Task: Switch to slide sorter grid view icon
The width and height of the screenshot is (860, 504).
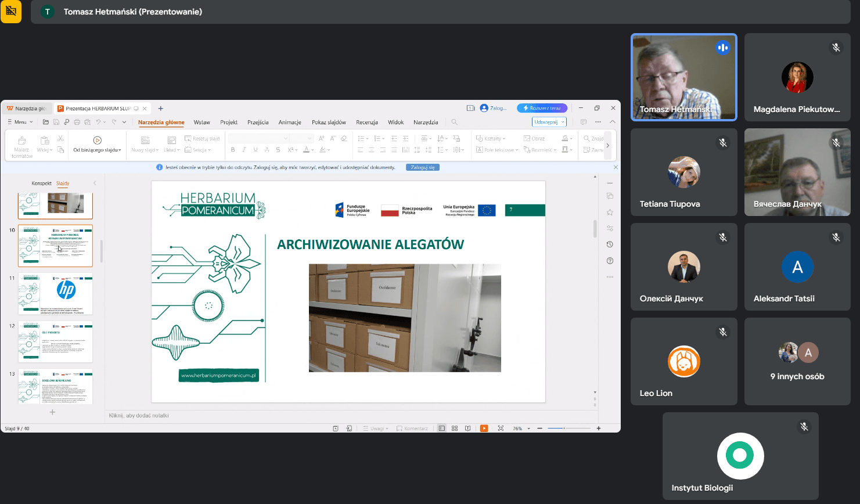Action: click(x=455, y=429)
